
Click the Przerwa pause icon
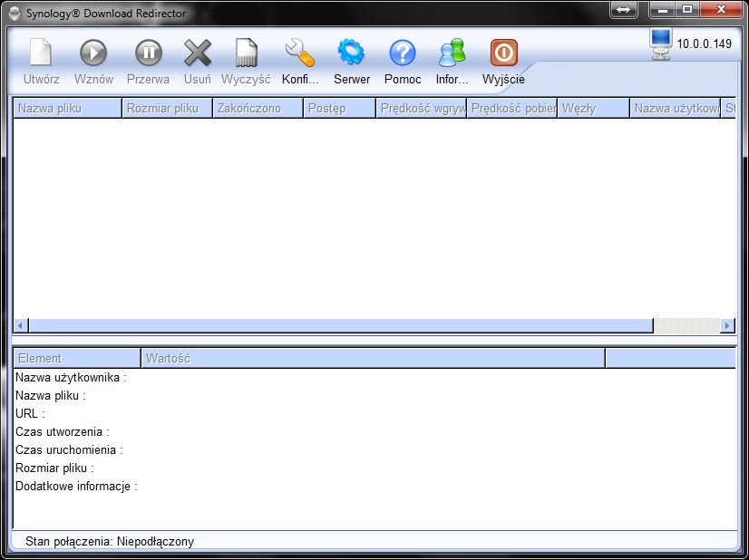point(149,52)
